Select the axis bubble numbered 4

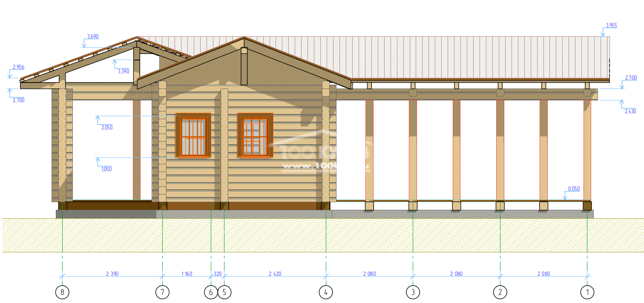326,292
